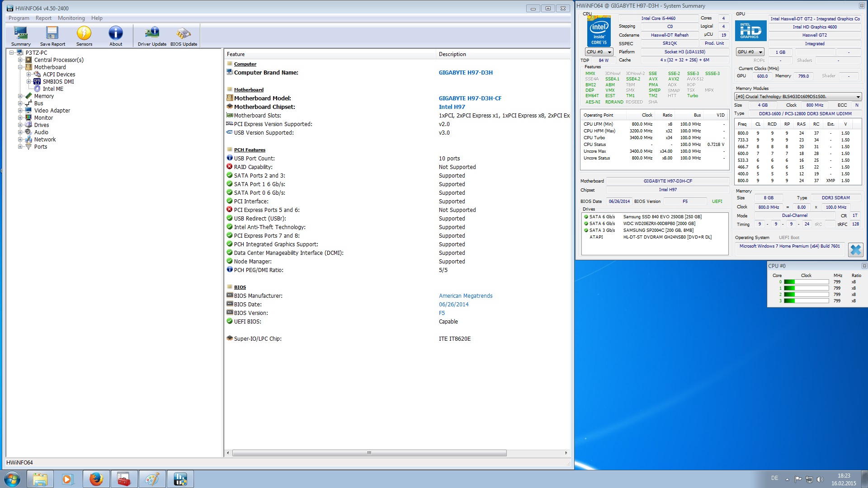Open Firefox from the taskbar
The height and width of the screenshot is (488, 868).
pyautogui.click(x=96, y=479)
